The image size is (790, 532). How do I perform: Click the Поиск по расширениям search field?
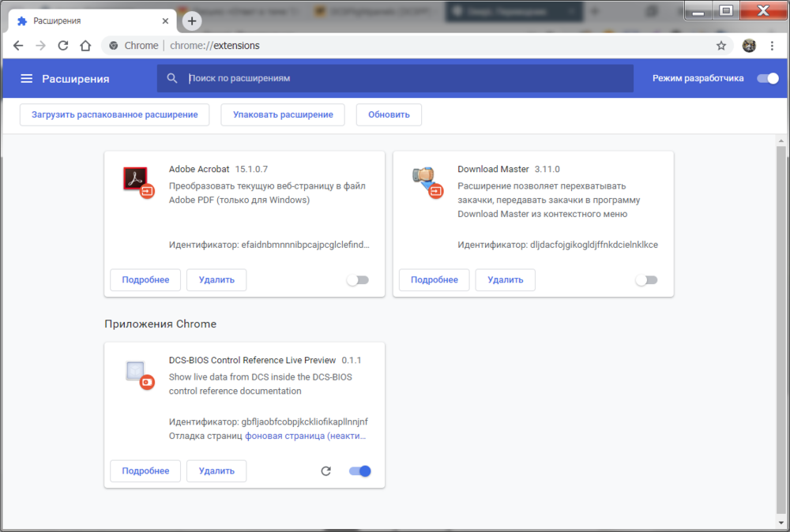(x=395, y=78)
